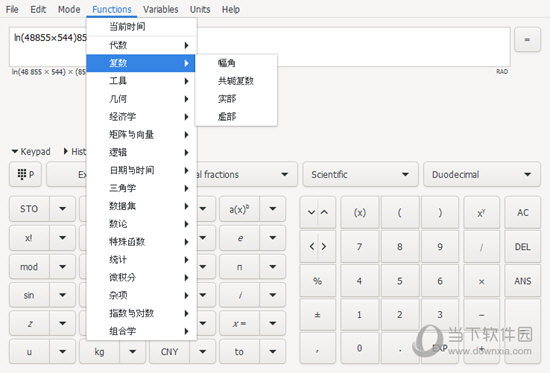This screenshot has height=373, width=550.
Task: Click the keypad grid P button
Action: pyautogui.click(x=25, y=174)
